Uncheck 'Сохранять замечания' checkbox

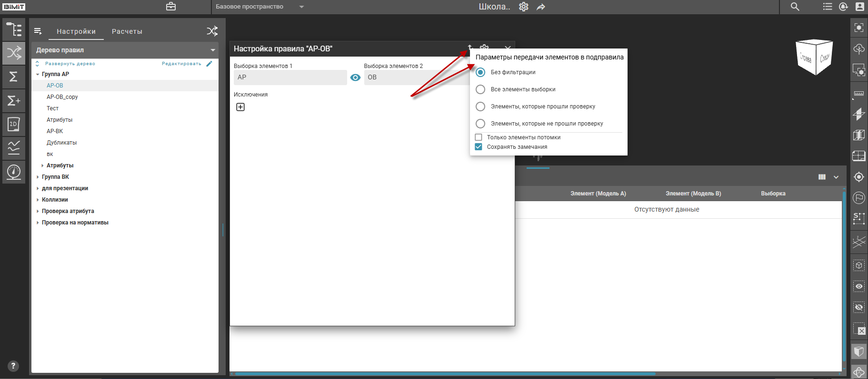pyautogui.click(x=479, y=147)
